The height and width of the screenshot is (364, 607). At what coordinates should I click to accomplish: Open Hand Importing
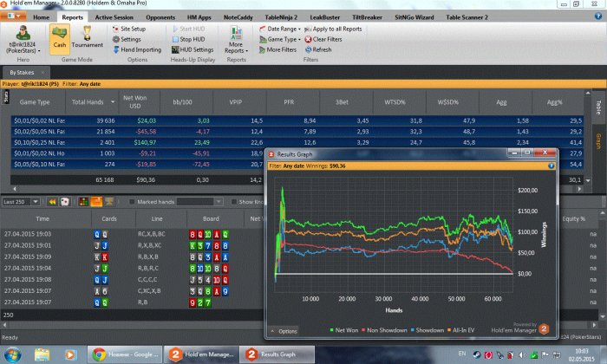point(137,50)
